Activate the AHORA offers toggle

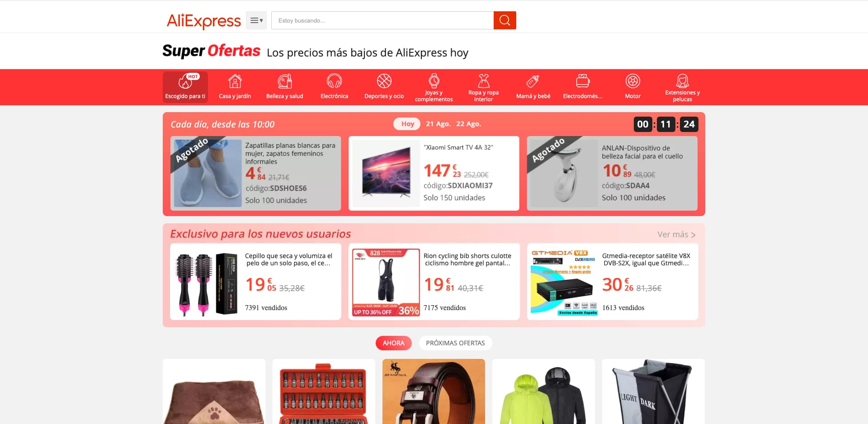click(x=393, y=343)
